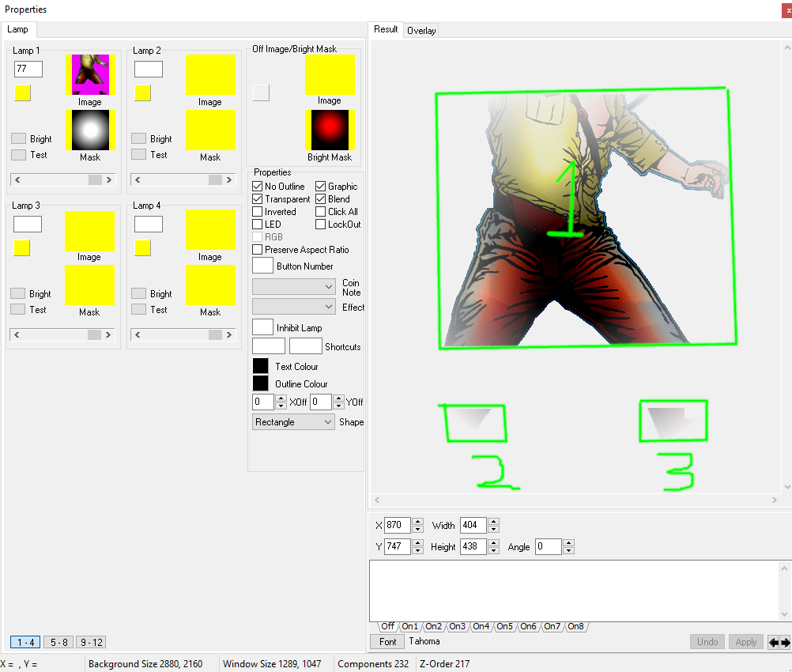Image resolution: width=792 pixels, height=672 pixels.
Task: Click the Lamp 2 yellow colour swatch
Action: coord(143,93)
